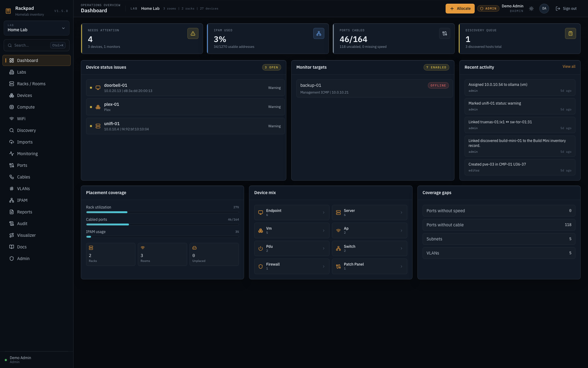Screen dimensions: 588x368
Task: Click the Cabled ports progress bar
Action: tap(162, 224)
